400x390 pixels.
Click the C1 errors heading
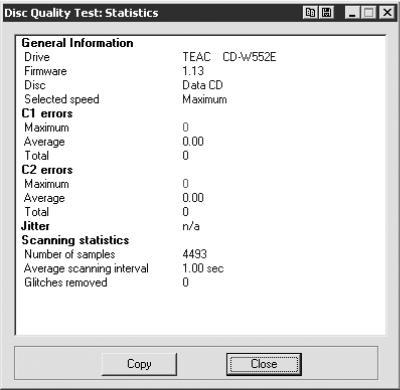tap(47, 114)
